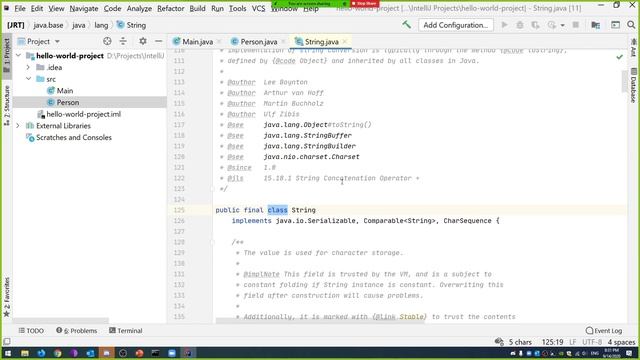
Task: Open File Explorer from taskbar
Action: [x=25, y=353]
